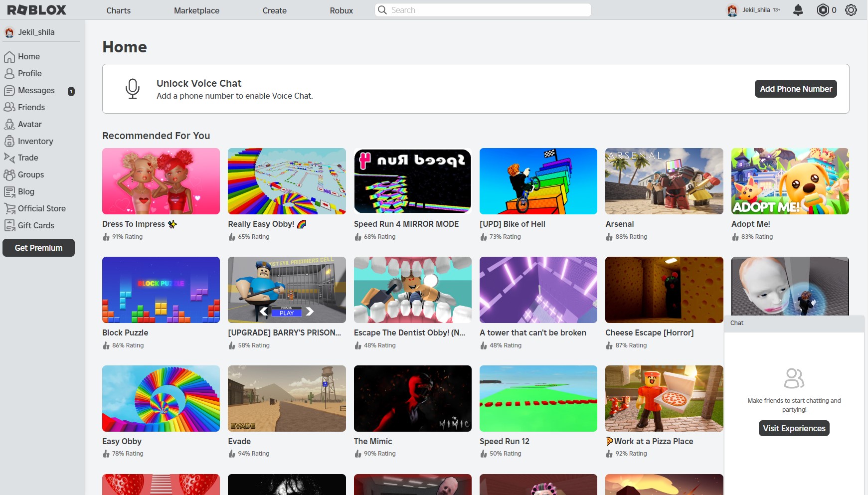Click the Home sidebar icon
The image size is (868, 495).
point(9,57)
